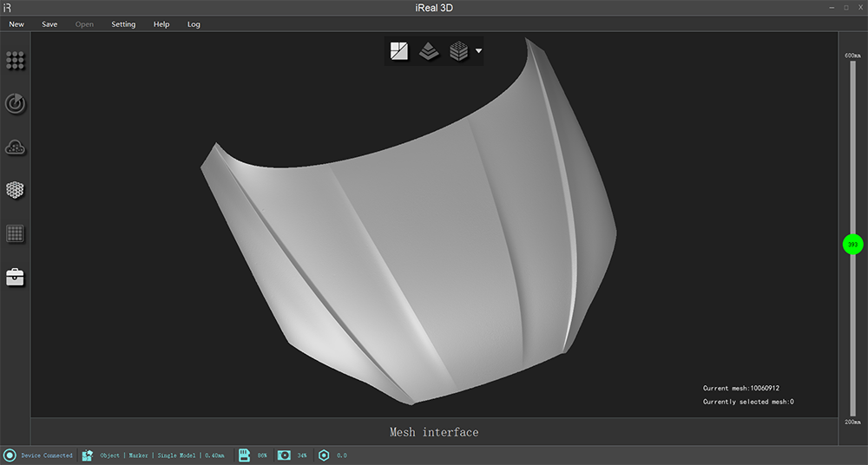The height and width of the screenshot is (465, 868).
Task: Click the square grid icon in left sidebar
Action: 16,233
